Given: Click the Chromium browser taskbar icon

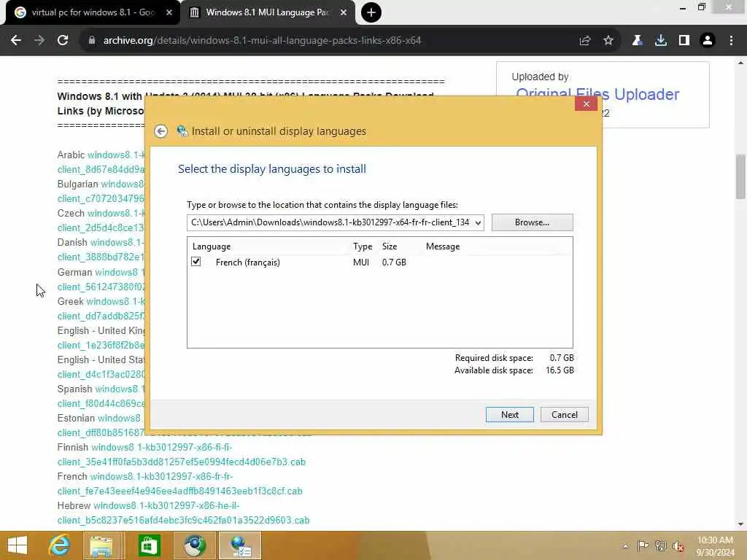Looking at the screenshot, I should pyautogui.click(x=194, y=545).
